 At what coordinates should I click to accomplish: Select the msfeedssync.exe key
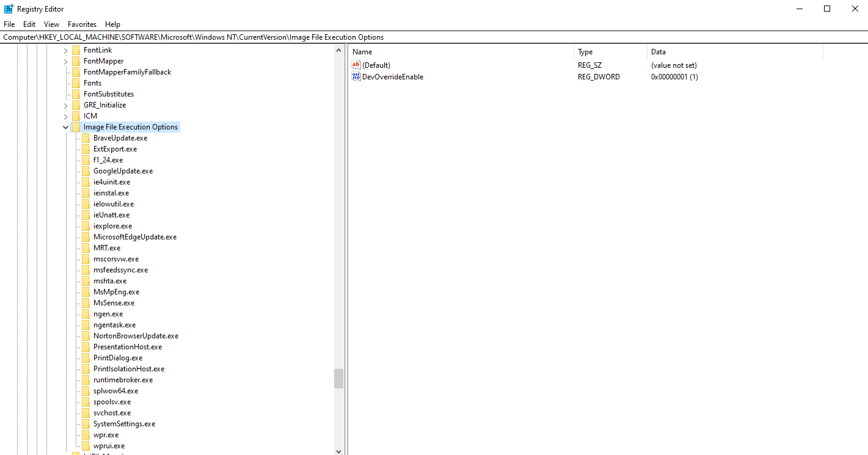tap(120, 270)
